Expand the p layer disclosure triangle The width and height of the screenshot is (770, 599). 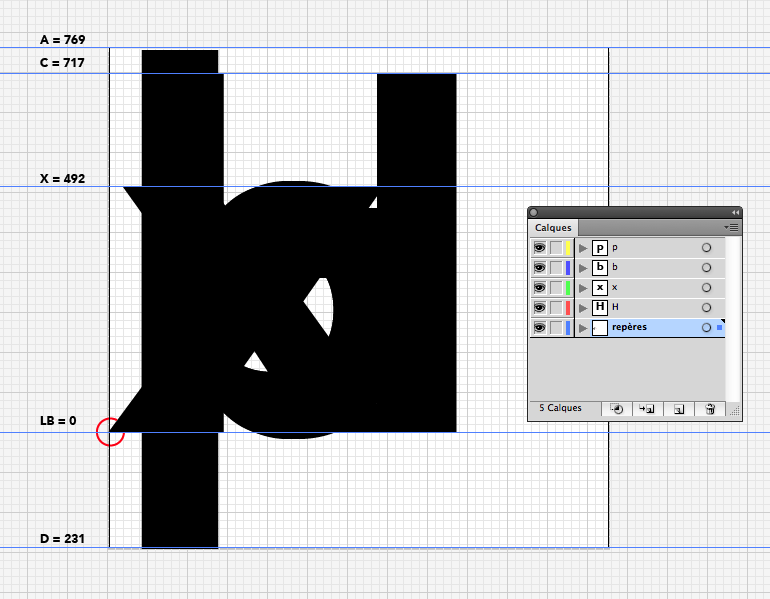click(583, 248)
